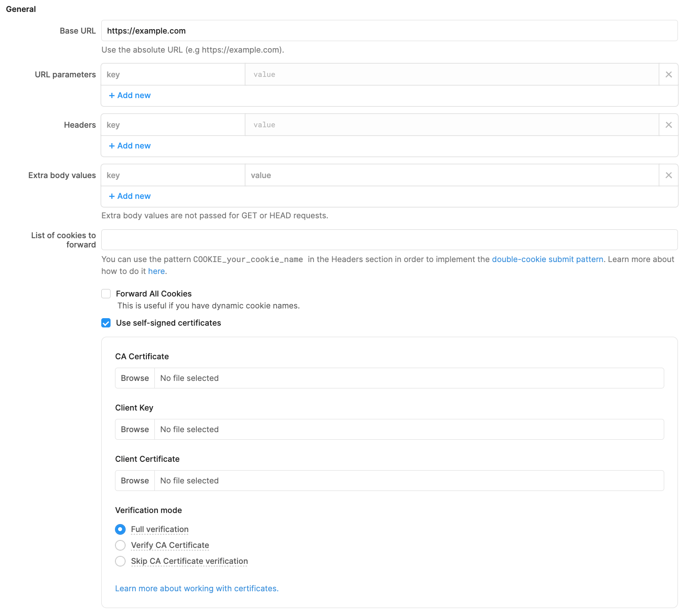
Task: Uncheck Use self-signed certificates
Action: (x=106, y=323)
